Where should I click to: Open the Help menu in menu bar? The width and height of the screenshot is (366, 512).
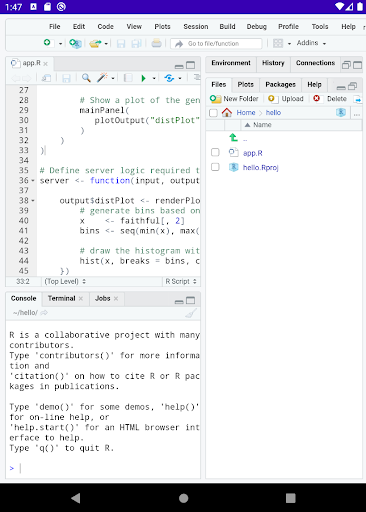click(x=348, y=27)
